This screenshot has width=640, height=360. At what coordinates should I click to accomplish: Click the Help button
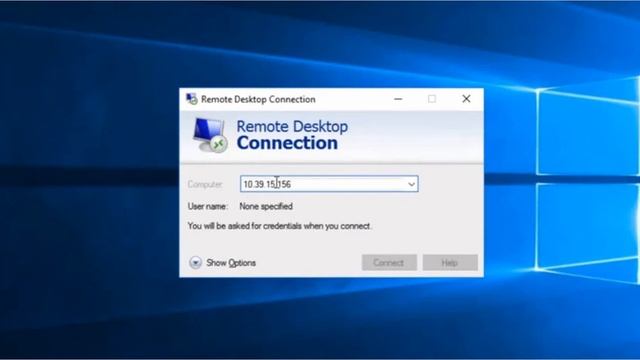450,262
